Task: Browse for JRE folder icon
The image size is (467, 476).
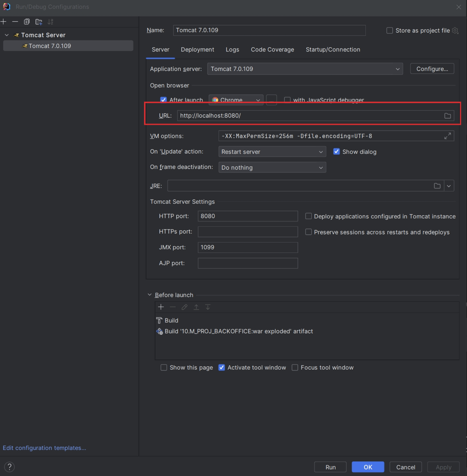Action: [x=437, y=186]
